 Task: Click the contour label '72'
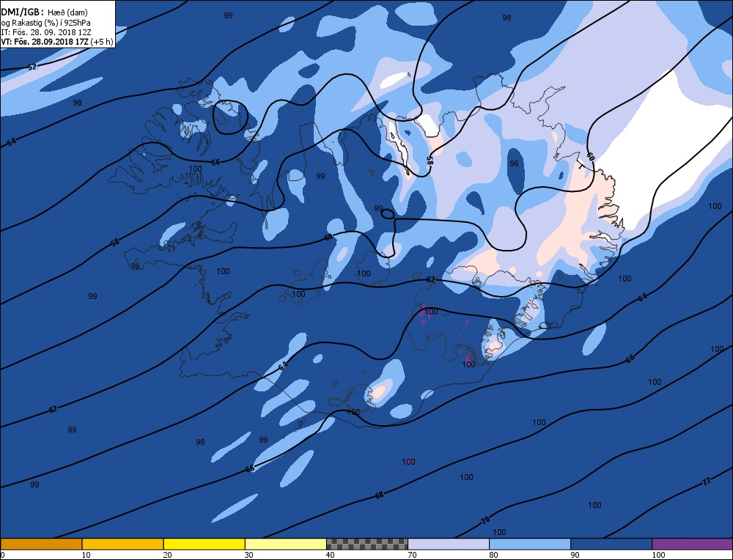click(707, 481)
